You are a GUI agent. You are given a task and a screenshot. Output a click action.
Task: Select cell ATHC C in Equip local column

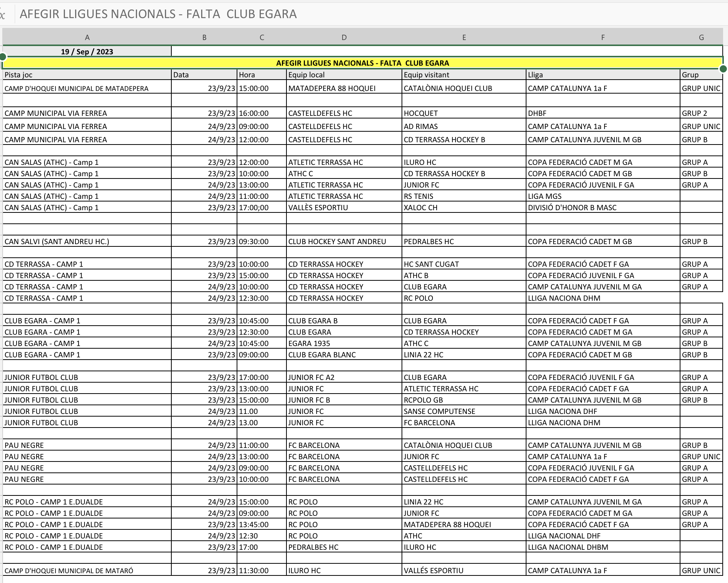click(x=344, y=174)
